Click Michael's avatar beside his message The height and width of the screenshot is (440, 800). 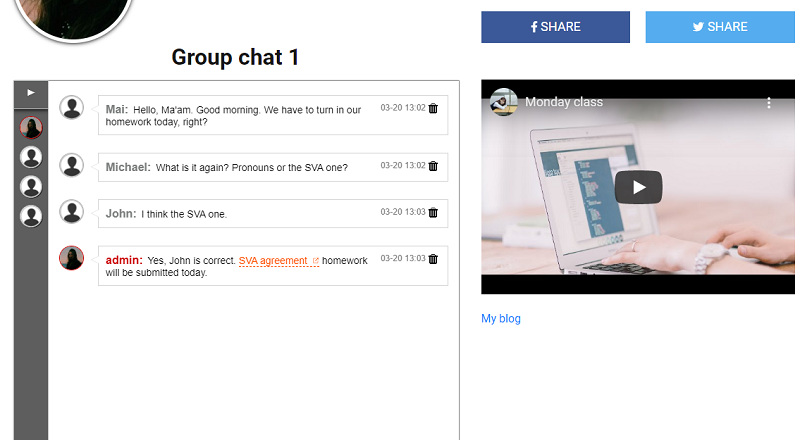click(x=71, y=165)
